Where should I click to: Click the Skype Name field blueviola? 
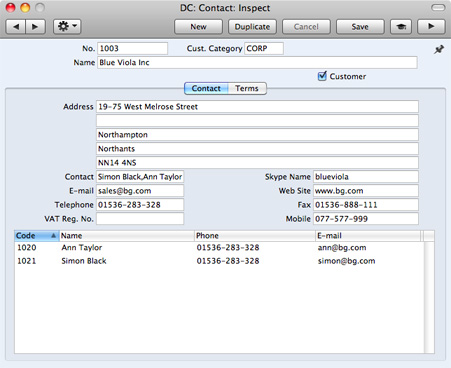tap(366, 177)
